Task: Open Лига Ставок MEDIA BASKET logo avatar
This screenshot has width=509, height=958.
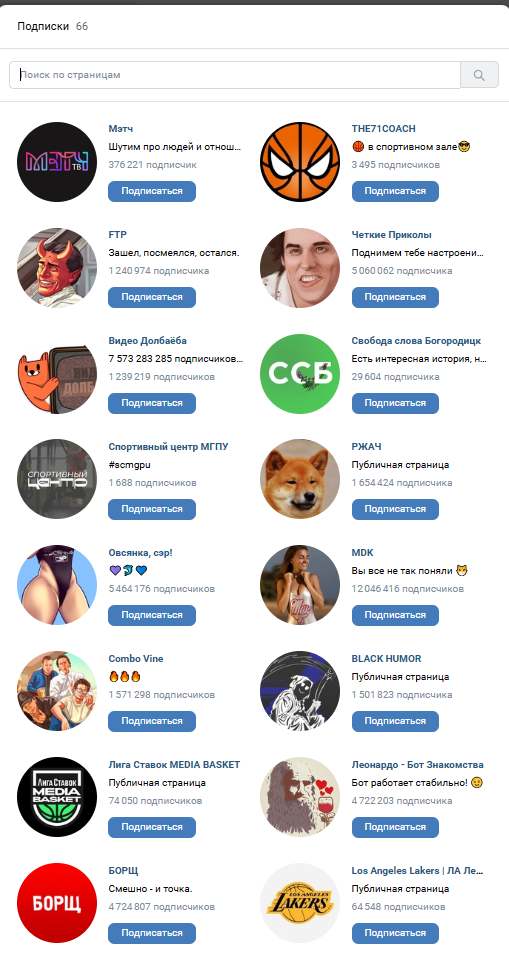Action: pyautogui.click(x=57, y=797)
